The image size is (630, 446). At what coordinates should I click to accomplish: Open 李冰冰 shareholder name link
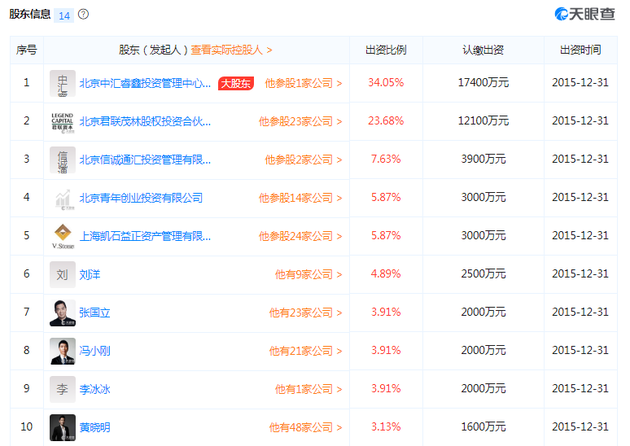95,389
